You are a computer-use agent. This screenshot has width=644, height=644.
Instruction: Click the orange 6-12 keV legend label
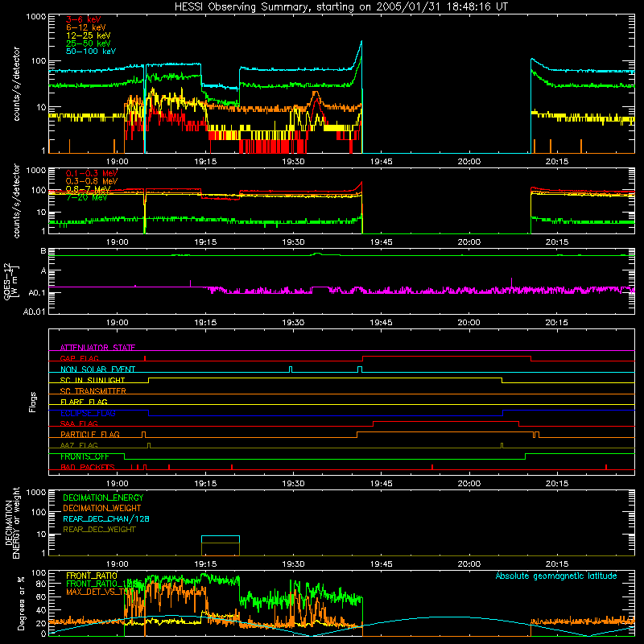pyautogui.click(x=86, y=27)
